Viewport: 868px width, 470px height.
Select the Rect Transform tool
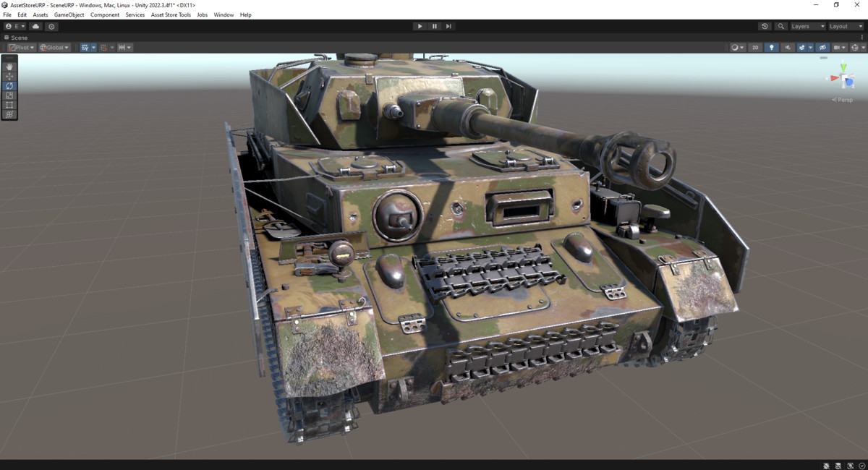tap(9, 105)
